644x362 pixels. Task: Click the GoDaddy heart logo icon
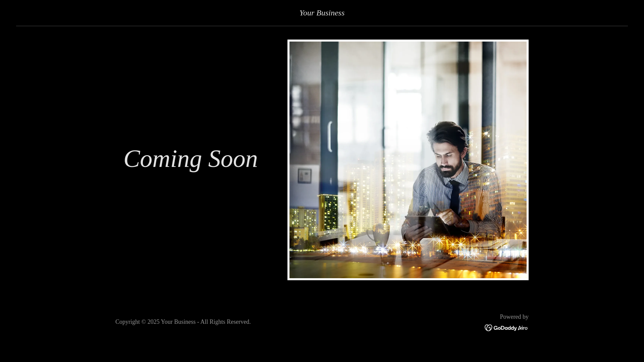tap(488, 328)
